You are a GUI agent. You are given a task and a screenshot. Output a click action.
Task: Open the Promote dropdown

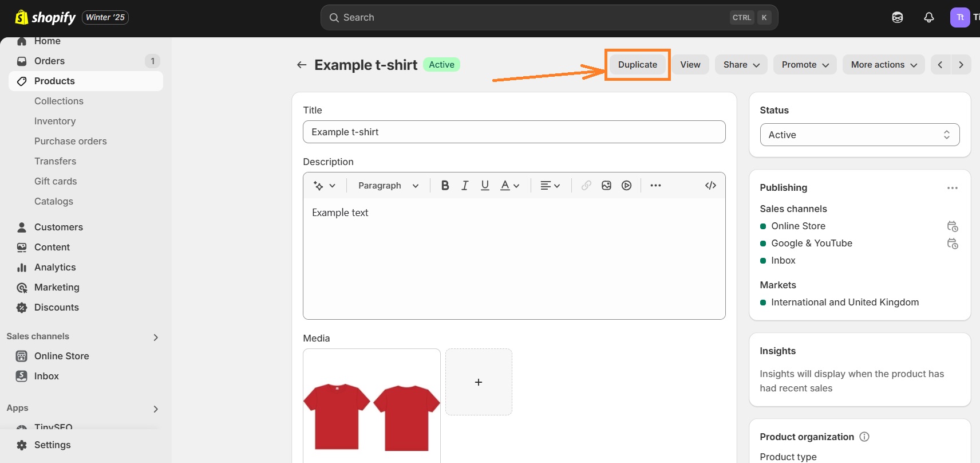point(805,65)
